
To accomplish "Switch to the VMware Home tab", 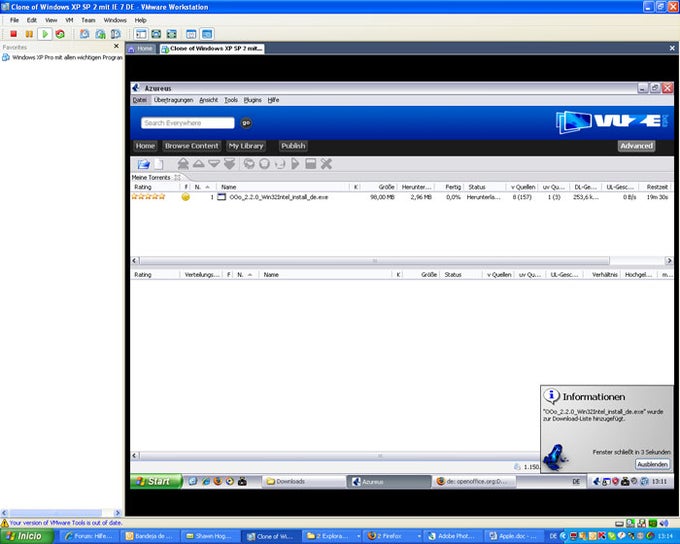I will click(x=141, y=49).
